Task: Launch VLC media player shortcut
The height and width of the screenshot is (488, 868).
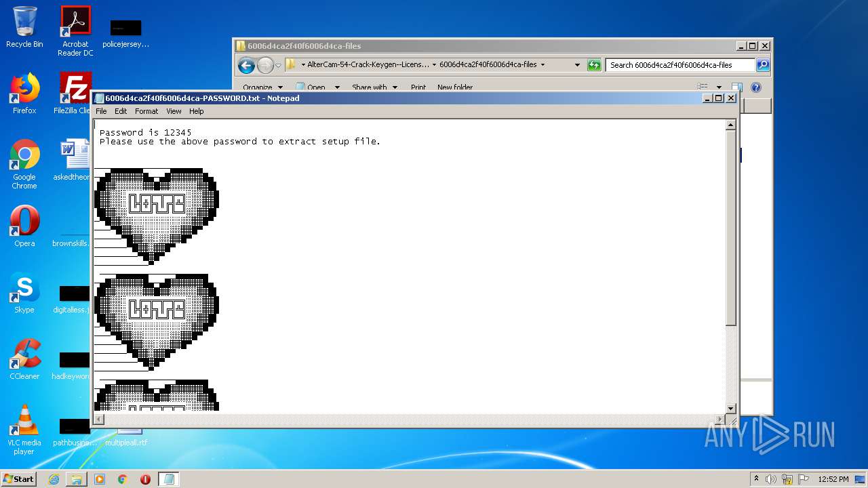Action: pyautogui.click(x=24, y=430)
